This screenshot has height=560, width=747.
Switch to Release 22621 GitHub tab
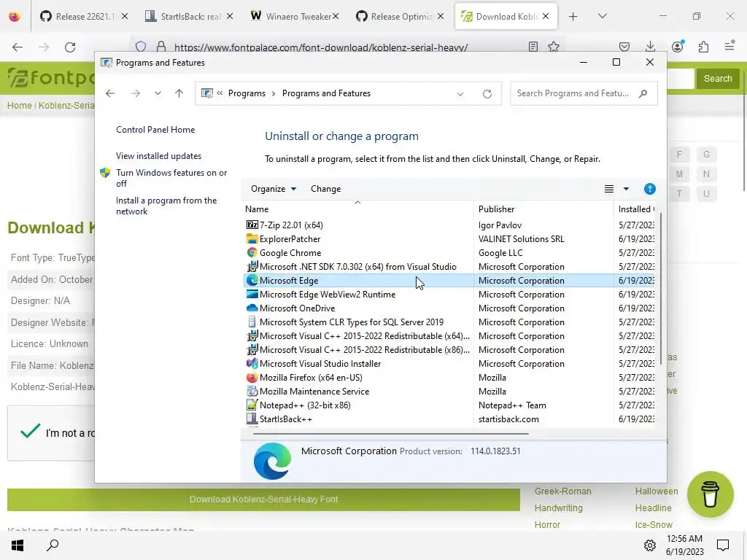tap(84, 17)
